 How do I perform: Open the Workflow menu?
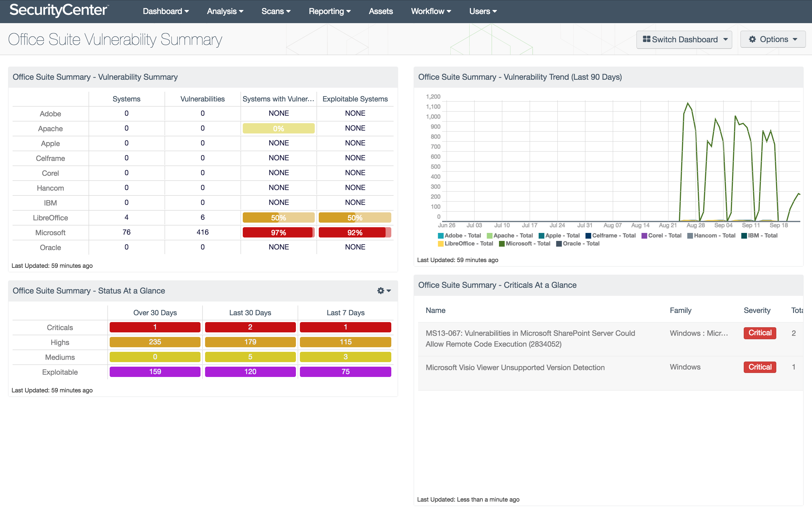(x=431, y=11)
